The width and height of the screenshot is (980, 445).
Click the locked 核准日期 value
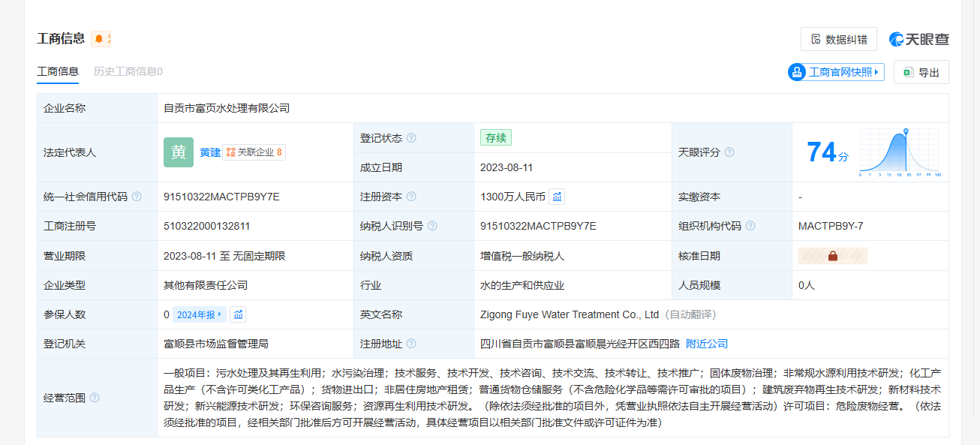pyautogui.click(x=833, y=256)
